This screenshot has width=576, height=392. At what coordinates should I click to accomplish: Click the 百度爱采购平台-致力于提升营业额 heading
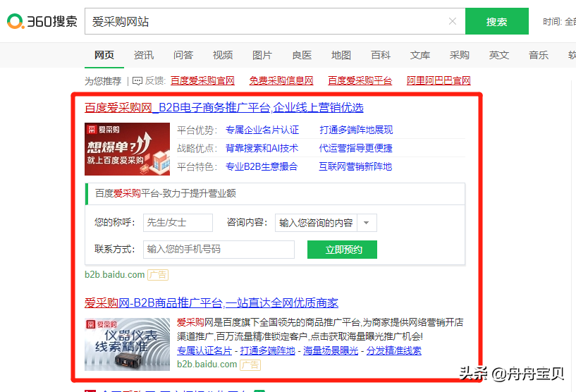[166, 193]
